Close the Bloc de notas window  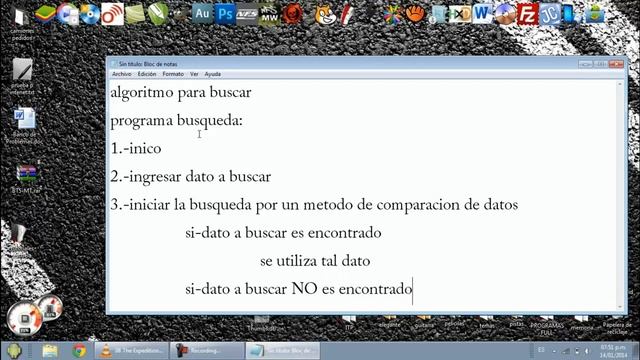click(616, 64)
